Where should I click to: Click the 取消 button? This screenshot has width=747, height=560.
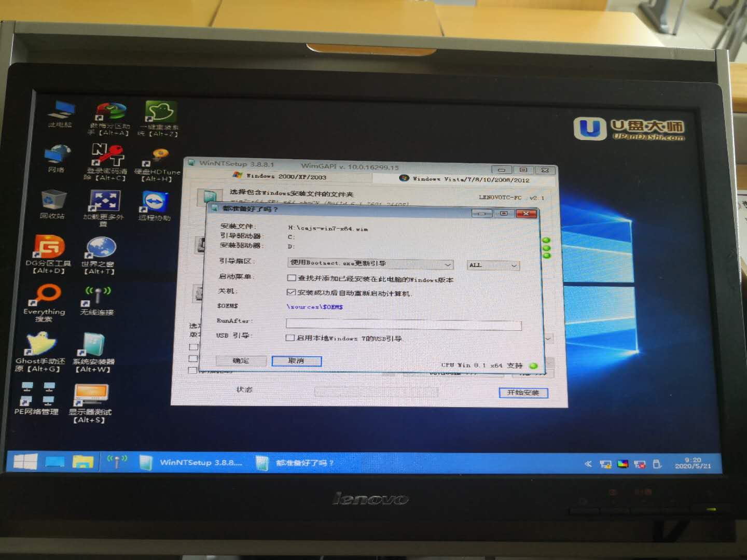297,361
